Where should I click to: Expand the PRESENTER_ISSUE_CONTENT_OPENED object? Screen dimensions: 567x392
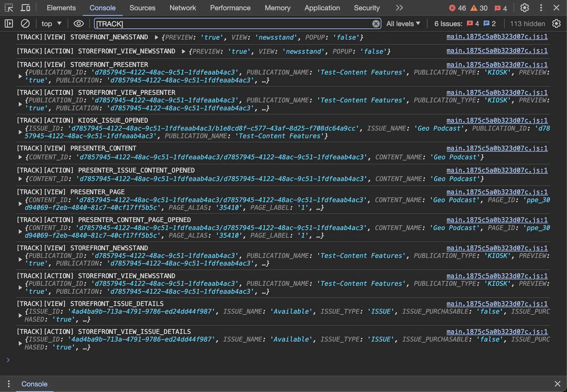point(20,179)
